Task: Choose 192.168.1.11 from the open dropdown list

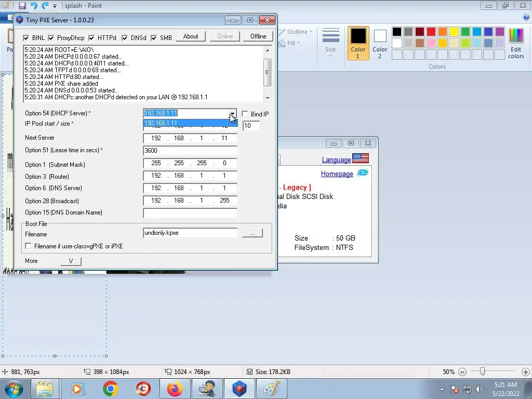Action: [190, 123]
